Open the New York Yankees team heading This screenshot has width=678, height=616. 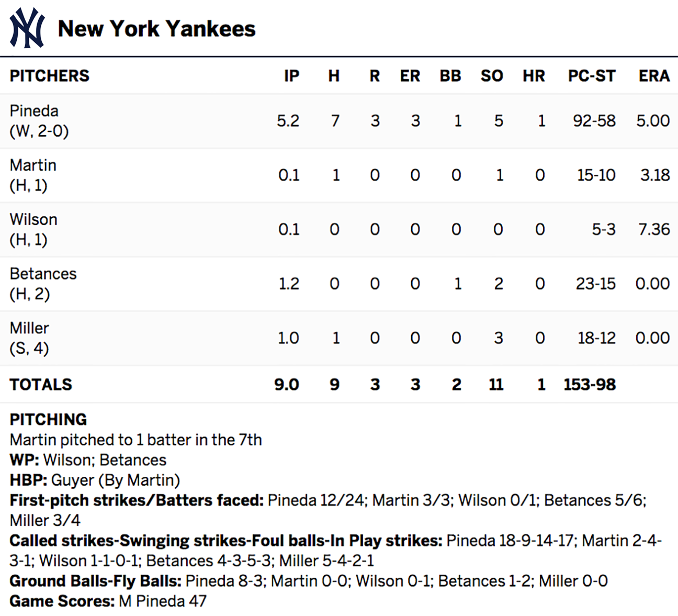point(156,29)
